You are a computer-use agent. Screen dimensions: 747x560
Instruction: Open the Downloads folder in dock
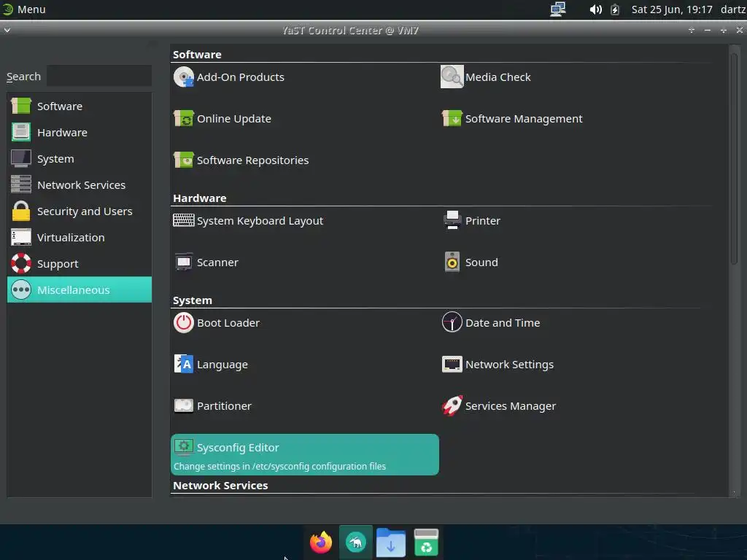391,542
